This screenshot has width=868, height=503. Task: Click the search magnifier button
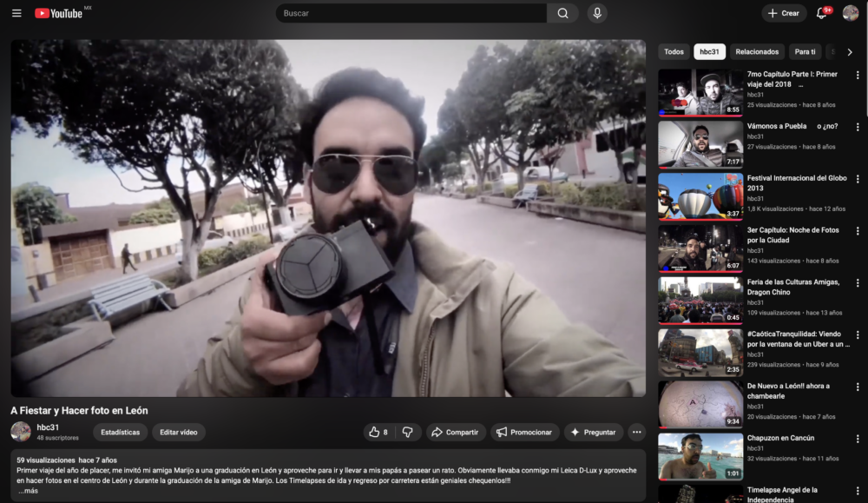point(562,13)
